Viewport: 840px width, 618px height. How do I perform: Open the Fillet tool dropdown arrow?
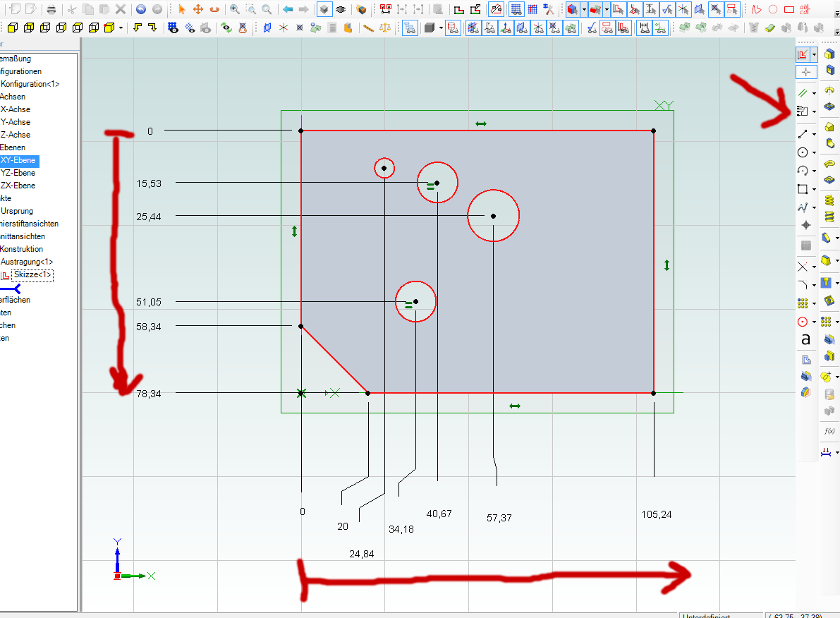point(814,285)
